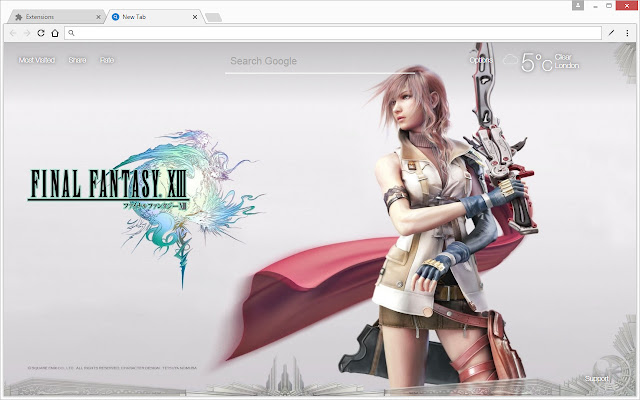Minimize the browser window
Image resolution: width=640 pixels, height=400 pixels.
click(x=596, y=6)
